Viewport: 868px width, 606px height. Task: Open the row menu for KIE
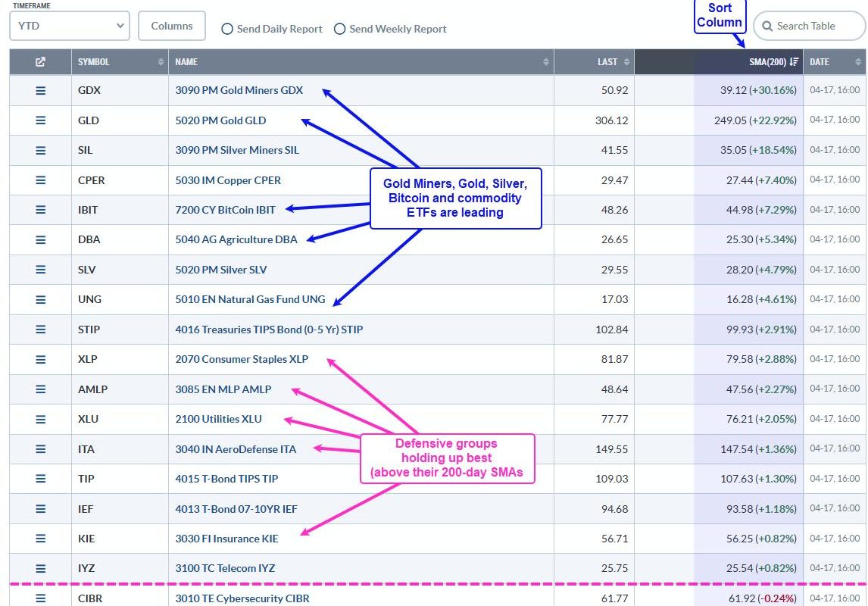point(40,539)
